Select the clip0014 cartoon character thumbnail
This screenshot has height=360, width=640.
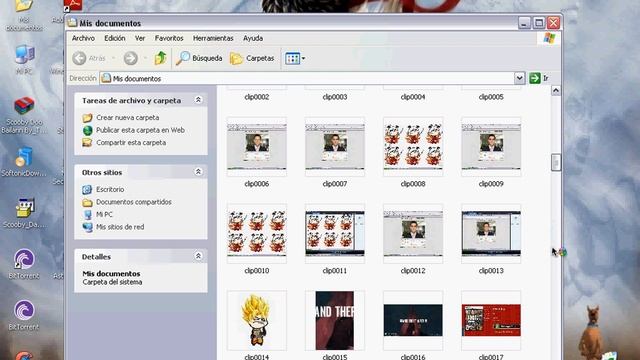(x=257, y=320)
